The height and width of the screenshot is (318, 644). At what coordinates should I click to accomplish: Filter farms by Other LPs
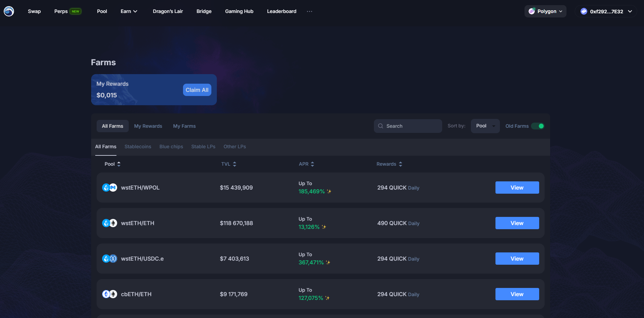tap(235, 147)
